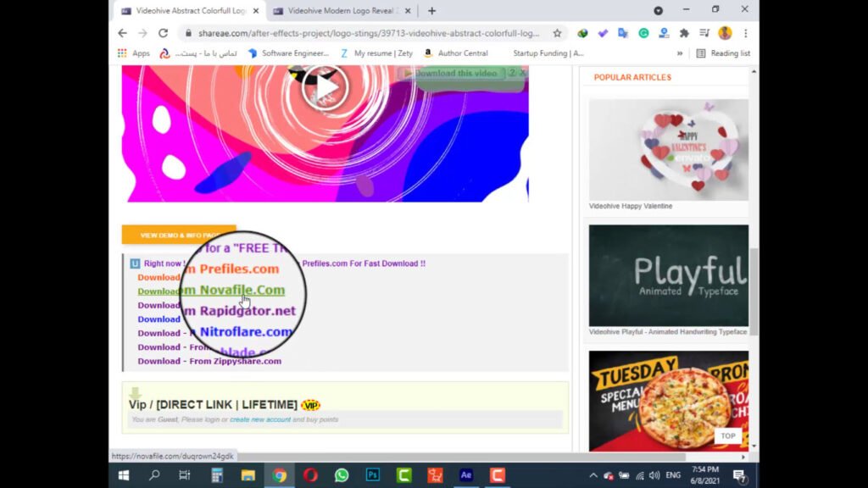Open the Tuesday pizza promo thumbnail
Screen dimensions: 868x488
pos(669,401)
